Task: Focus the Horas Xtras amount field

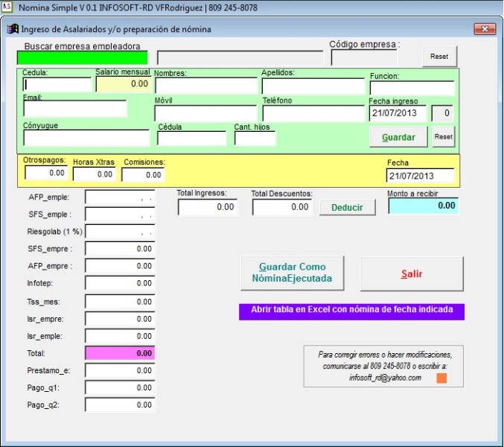Action: pos(95,174)
